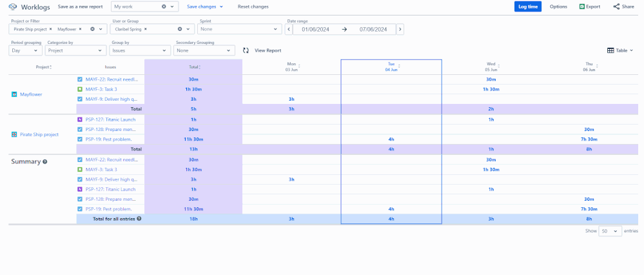Sort the Mon 03 Jun column
This screenshot has width=644, height=275.
pyautogui.click(x=299, y=66)
